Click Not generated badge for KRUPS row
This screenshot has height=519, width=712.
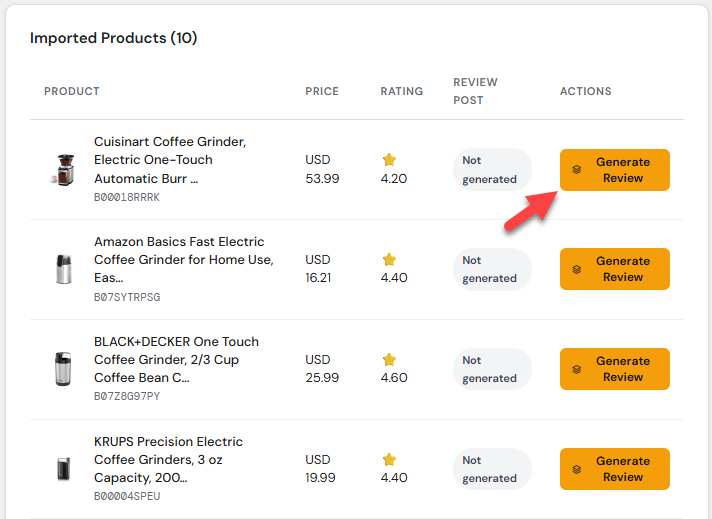[492, 469]
